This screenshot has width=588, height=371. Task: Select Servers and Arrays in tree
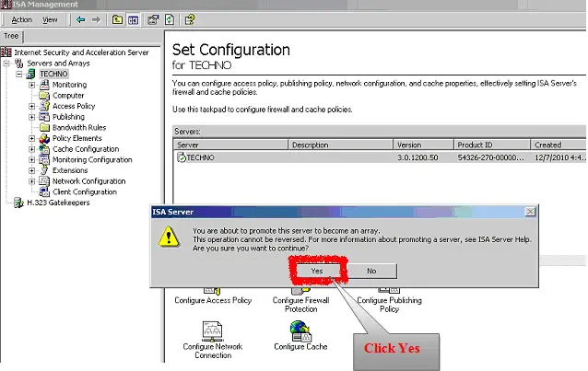point(58,64)
